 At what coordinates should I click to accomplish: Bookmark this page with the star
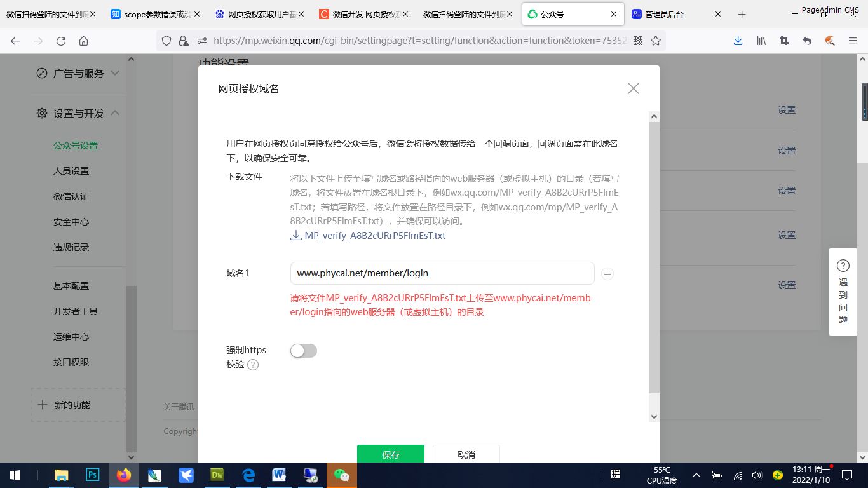(x=656, y=41)
